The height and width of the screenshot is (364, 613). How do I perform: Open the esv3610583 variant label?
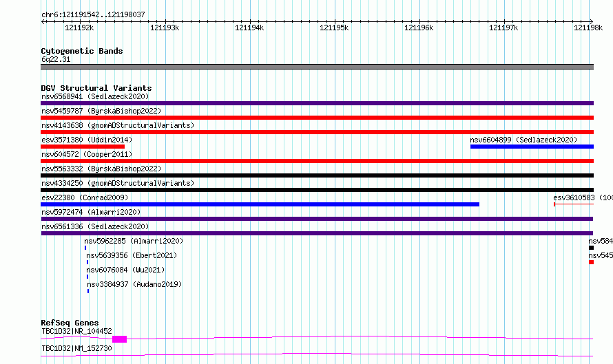coord(583,197)
